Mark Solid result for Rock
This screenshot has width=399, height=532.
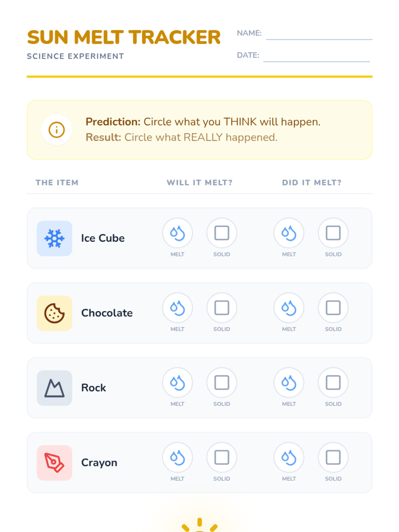click(333, 383)
